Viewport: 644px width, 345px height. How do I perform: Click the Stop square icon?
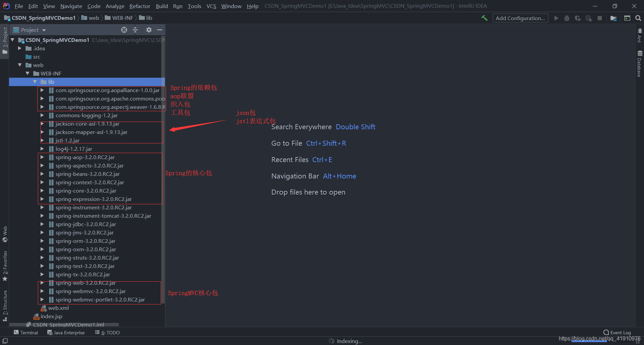[x=600, y=18]
